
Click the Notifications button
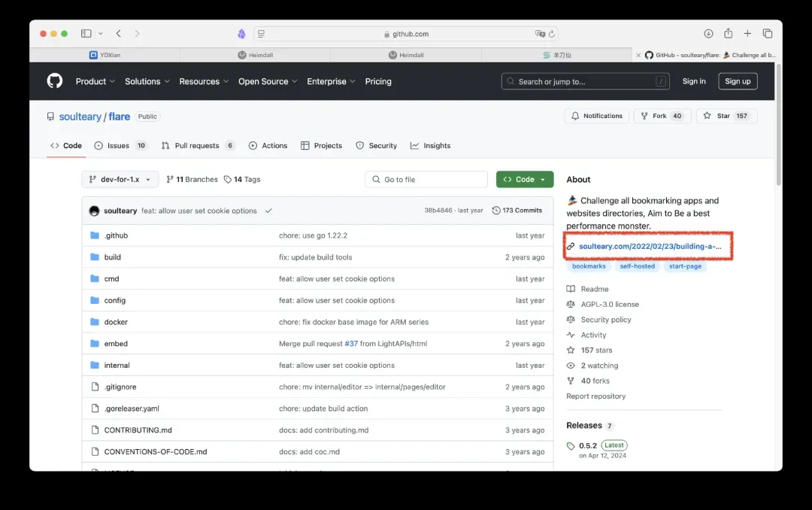(597, 116)
